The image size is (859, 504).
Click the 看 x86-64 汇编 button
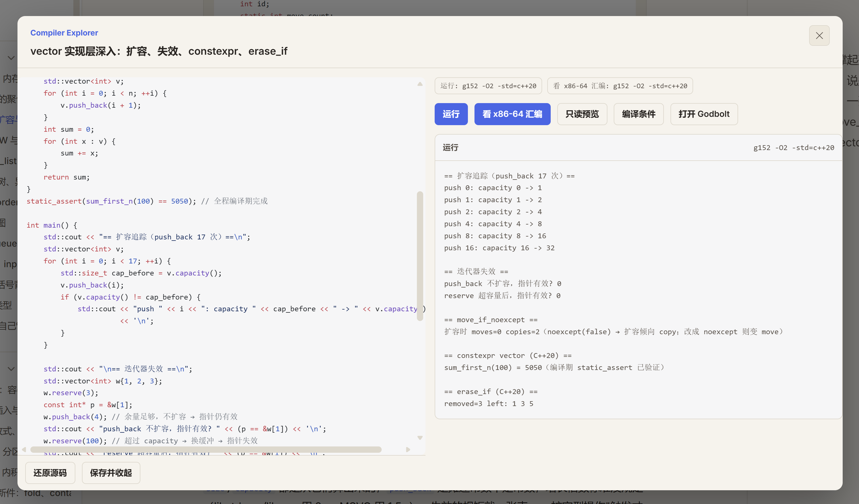pos(512,114)
